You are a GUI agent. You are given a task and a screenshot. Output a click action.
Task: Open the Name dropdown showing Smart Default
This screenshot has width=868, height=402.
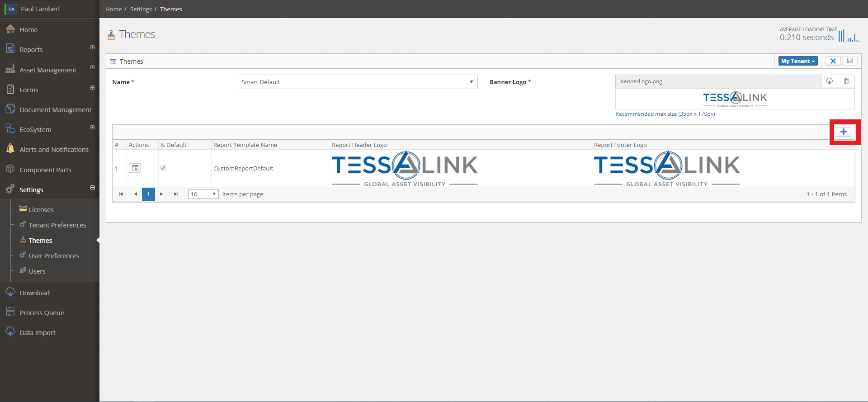(357, 82)
